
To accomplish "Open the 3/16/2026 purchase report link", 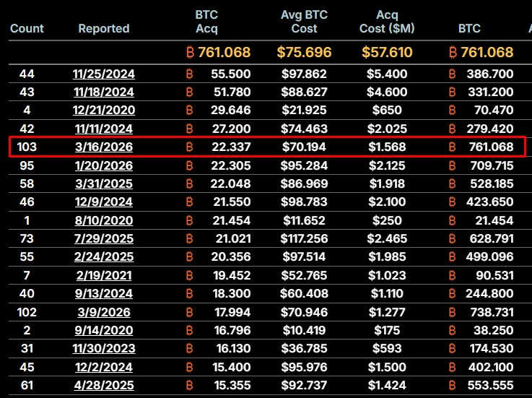I will coord(103,147).
